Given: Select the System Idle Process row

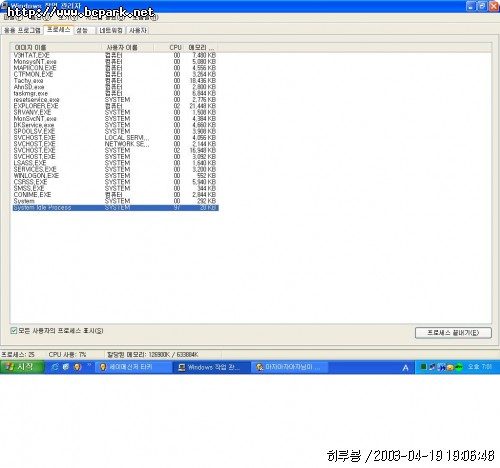Looking at the screenshot, I should coord(115,208).
